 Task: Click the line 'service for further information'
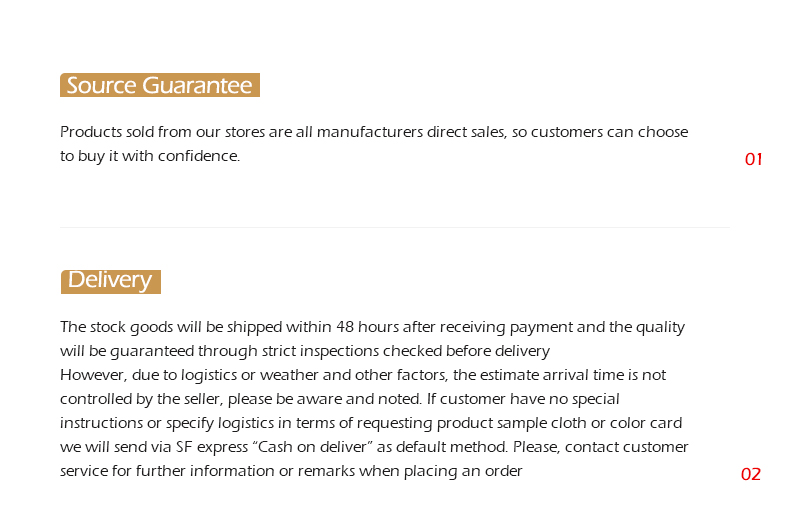[291, 471]
